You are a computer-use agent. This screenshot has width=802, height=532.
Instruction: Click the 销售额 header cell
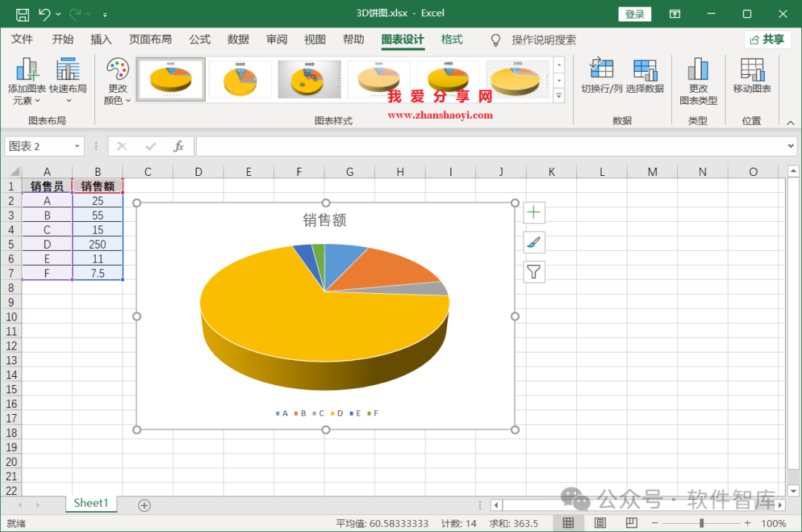coord(97,186)
